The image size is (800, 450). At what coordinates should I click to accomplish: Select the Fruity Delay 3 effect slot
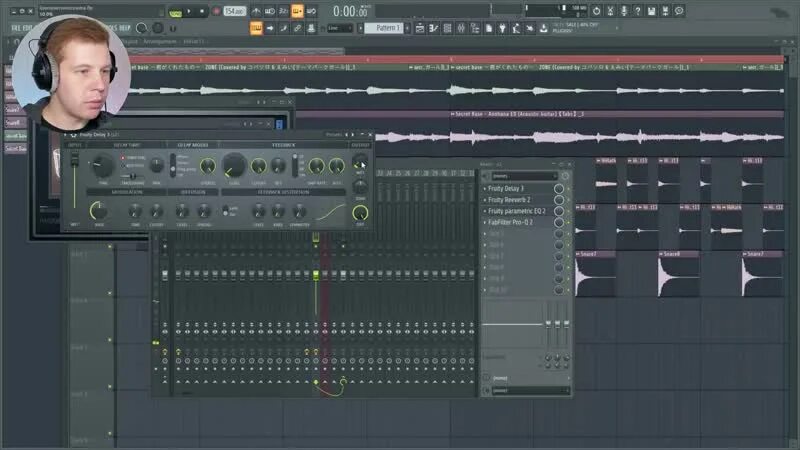[x=520, y=188]
